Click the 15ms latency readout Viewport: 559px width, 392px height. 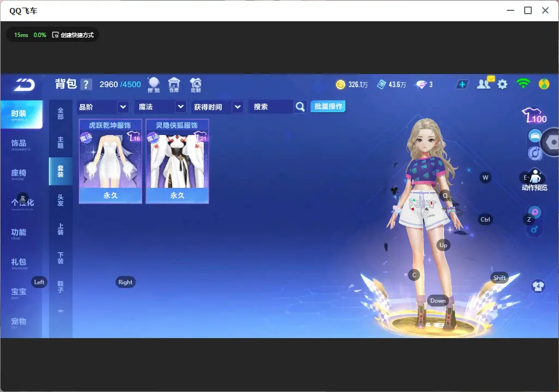point(21,35)
